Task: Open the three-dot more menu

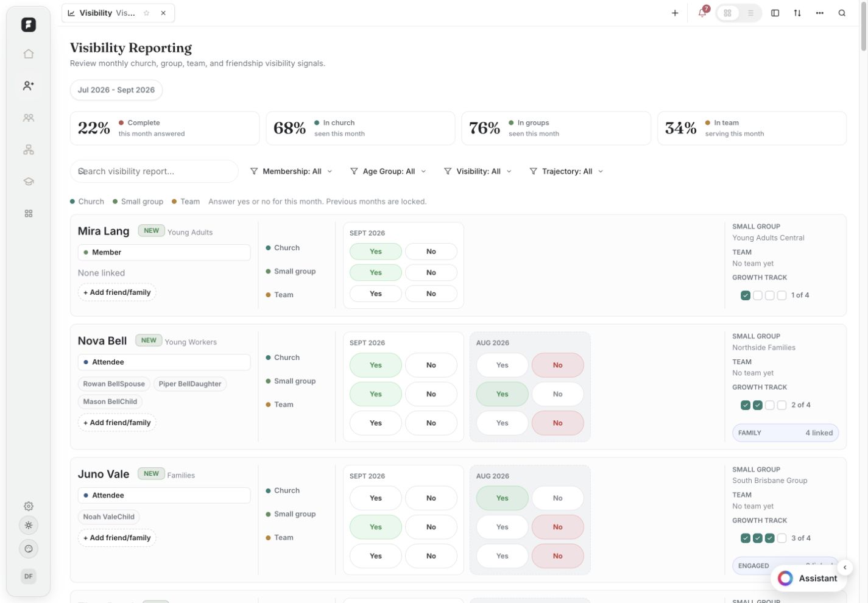Action: click(x=820, y=13)
